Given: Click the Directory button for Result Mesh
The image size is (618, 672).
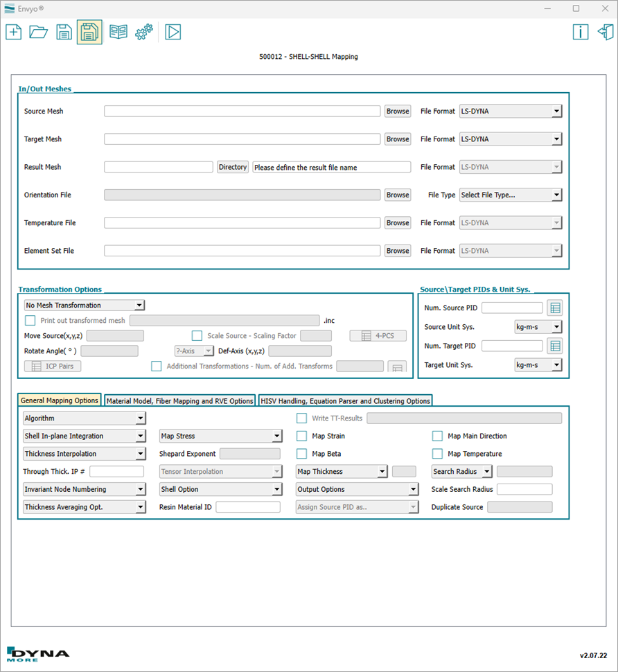Looking at the screenshot, I should coord(233,167).
